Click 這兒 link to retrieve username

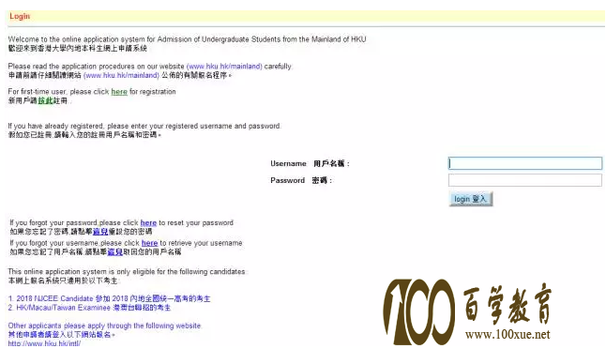(114, 252)
